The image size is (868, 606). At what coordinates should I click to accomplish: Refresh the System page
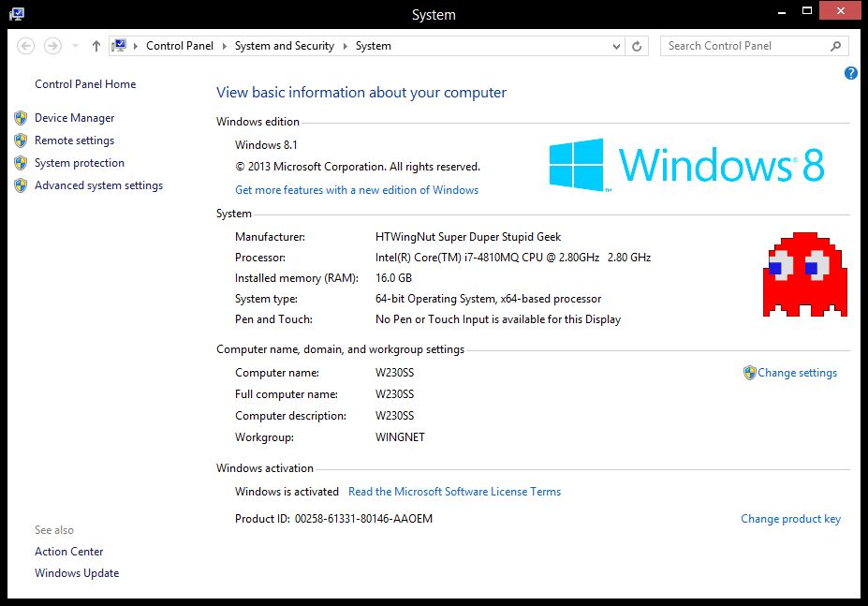(x=637, y=47)
